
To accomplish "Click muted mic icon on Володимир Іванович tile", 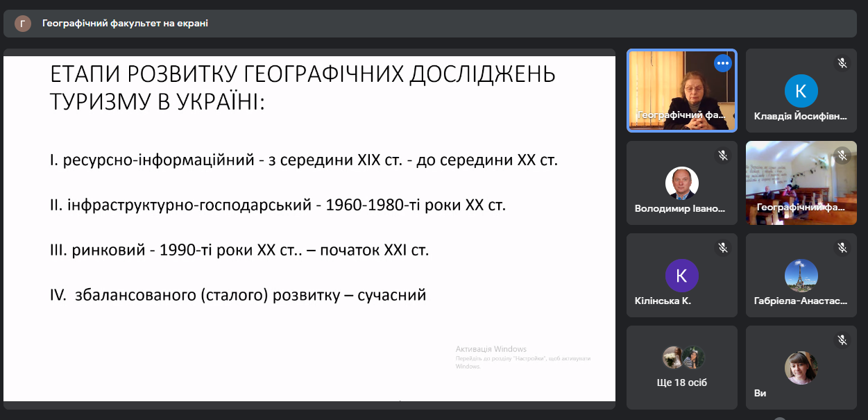I will [x=723, y=156].
